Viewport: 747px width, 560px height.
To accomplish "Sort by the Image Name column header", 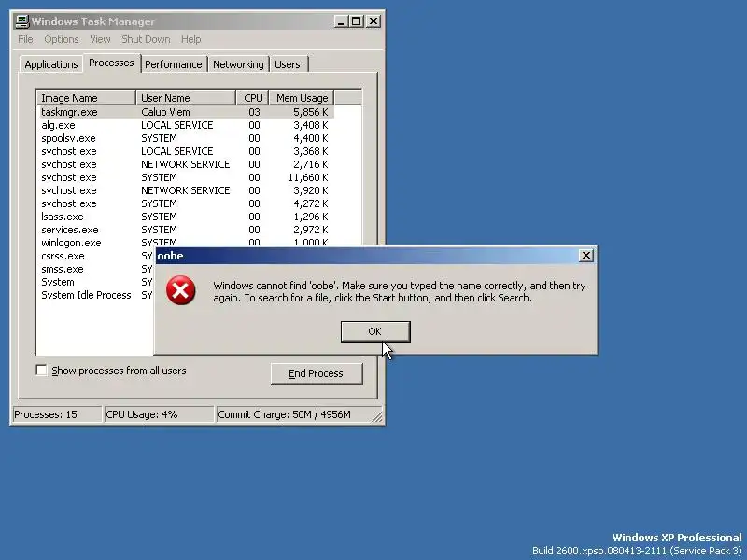I will tap(86, 98).
